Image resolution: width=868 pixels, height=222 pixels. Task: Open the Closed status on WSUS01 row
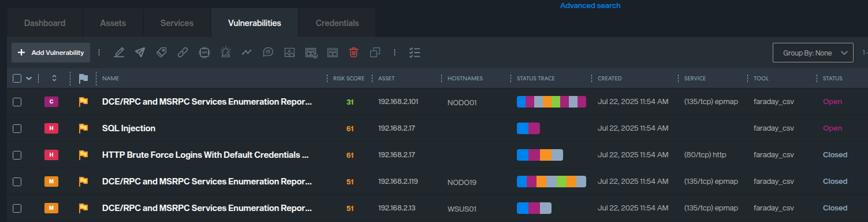click(x=835, y=208)
